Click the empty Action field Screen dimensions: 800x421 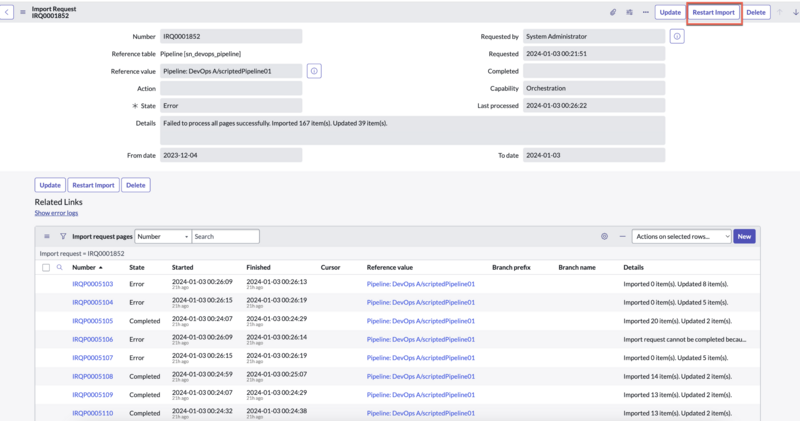pos(231,88)
